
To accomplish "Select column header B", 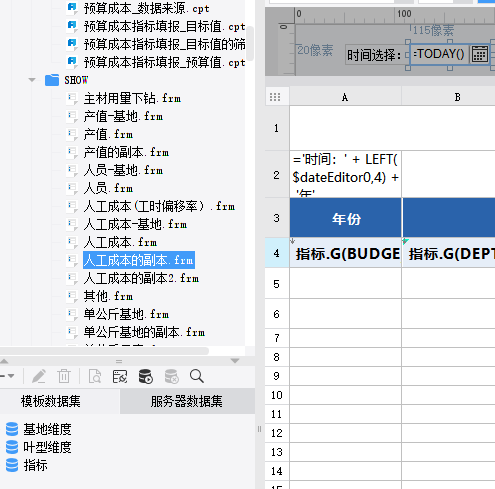I will coord(457,97).
